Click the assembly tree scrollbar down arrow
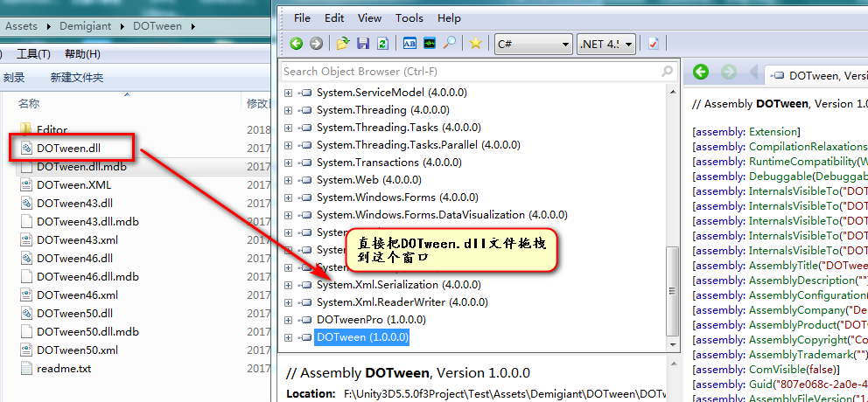 [672, 344]
